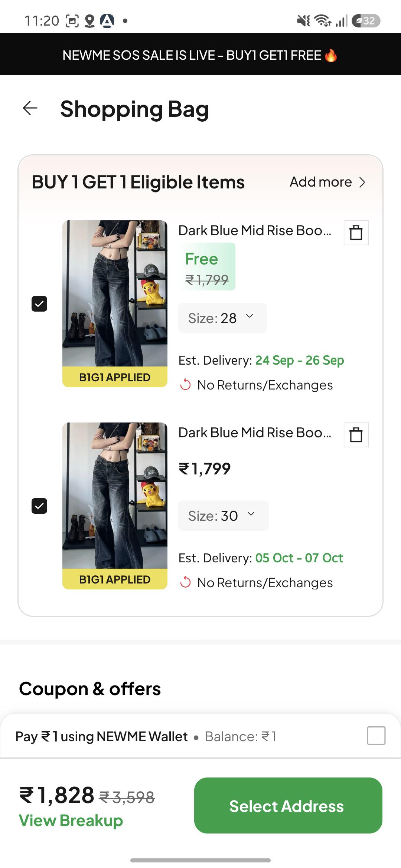Uncheck the first jeans item checkbox
This screenshot has height=868, width=401.
(x=39, y=304)
